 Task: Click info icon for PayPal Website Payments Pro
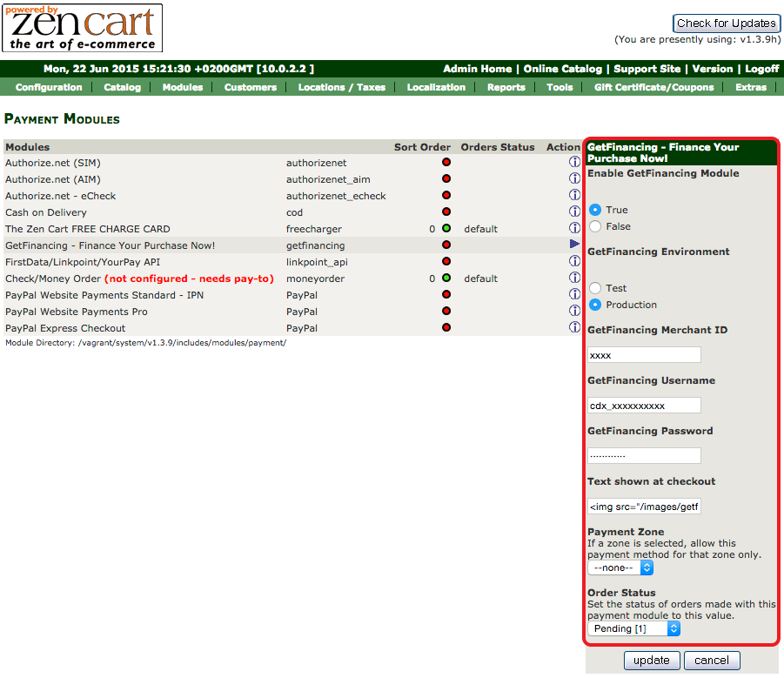tap(574, 310)
